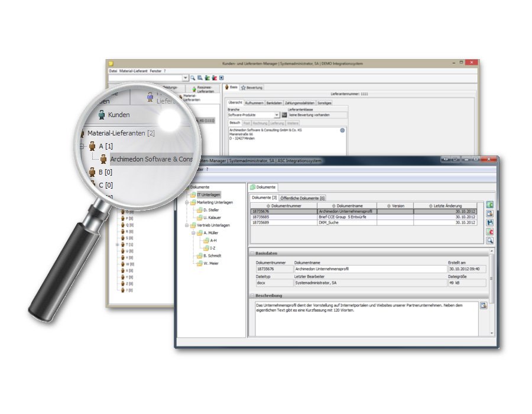Select document row 18735685 Brief CCE Group
The height and width of the screenshot is (414, 532).
(364, 217)
